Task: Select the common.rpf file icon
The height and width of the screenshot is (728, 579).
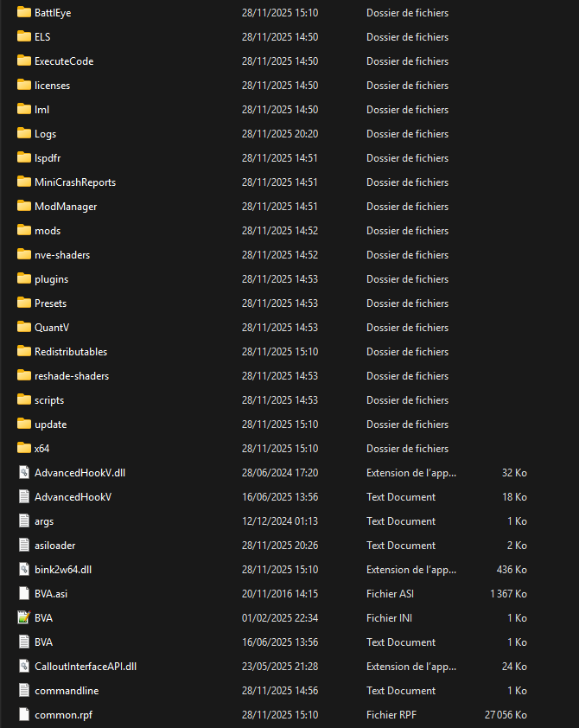Action: (24, 714)
